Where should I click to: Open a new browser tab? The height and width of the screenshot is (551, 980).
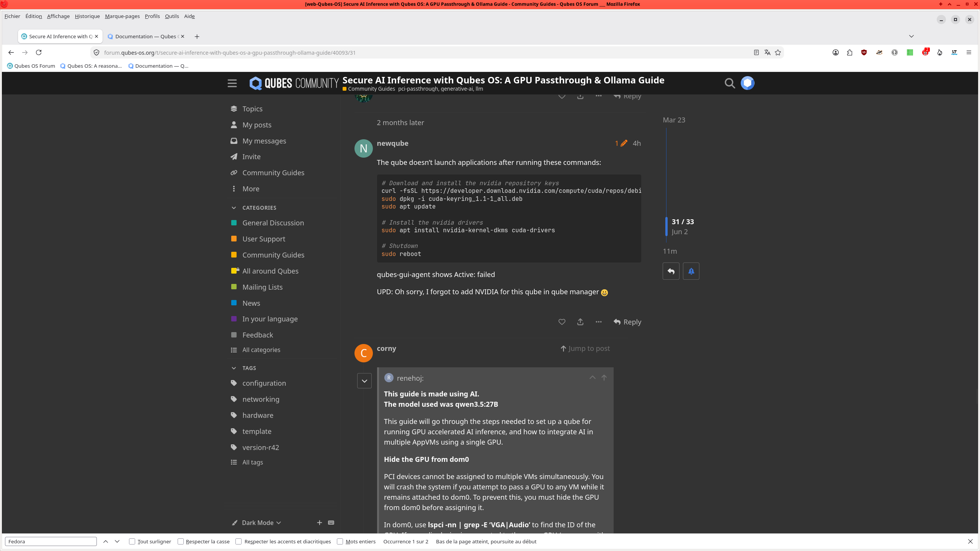tap(197, 36)
